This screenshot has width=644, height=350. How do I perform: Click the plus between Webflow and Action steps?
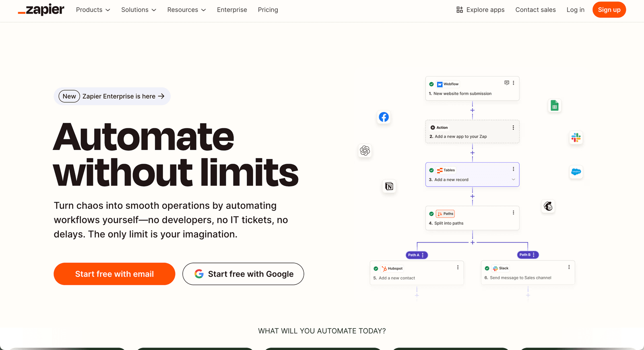473,110
